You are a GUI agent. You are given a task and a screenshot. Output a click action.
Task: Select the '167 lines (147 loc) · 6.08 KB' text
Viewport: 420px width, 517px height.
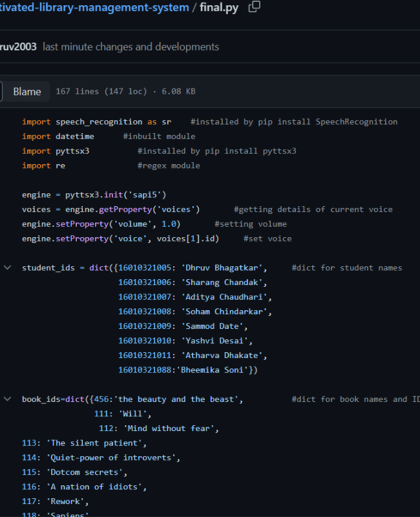coord(125,91)
